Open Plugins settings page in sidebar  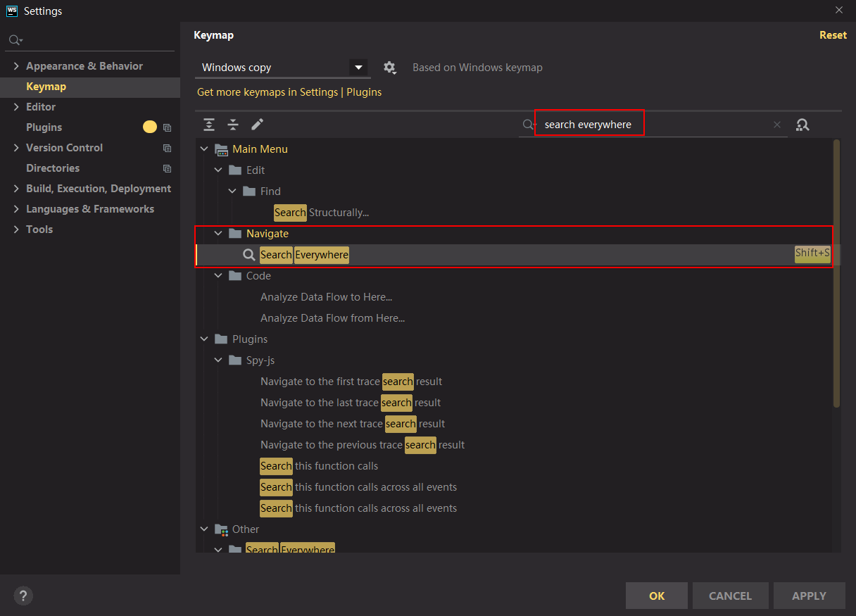point(44,127)
